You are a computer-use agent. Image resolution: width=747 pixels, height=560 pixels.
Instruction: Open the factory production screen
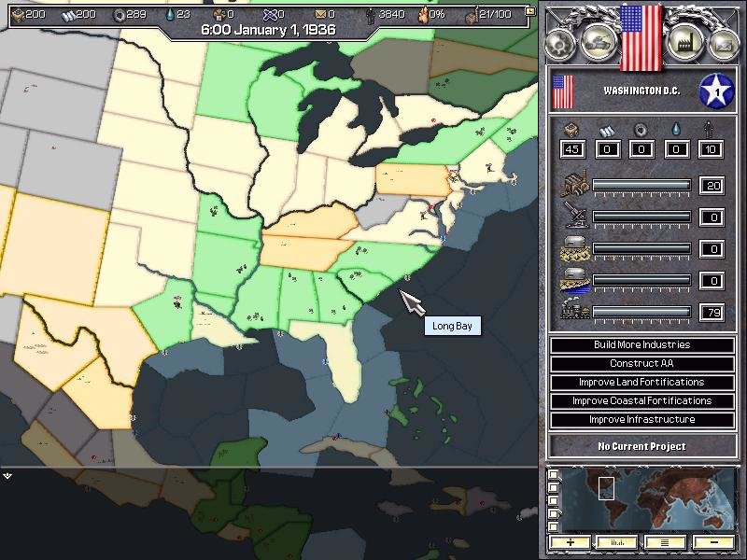(685, 43)
